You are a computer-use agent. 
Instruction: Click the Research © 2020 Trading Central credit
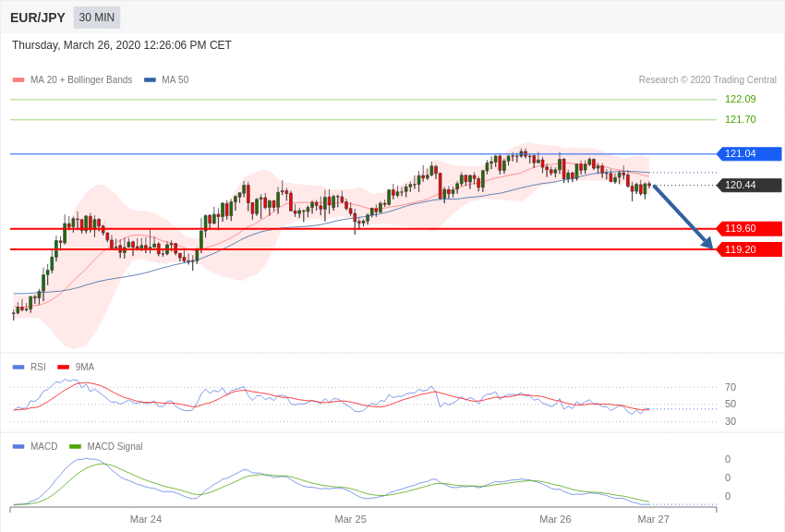pyautogui.click(x=707, y=79)
